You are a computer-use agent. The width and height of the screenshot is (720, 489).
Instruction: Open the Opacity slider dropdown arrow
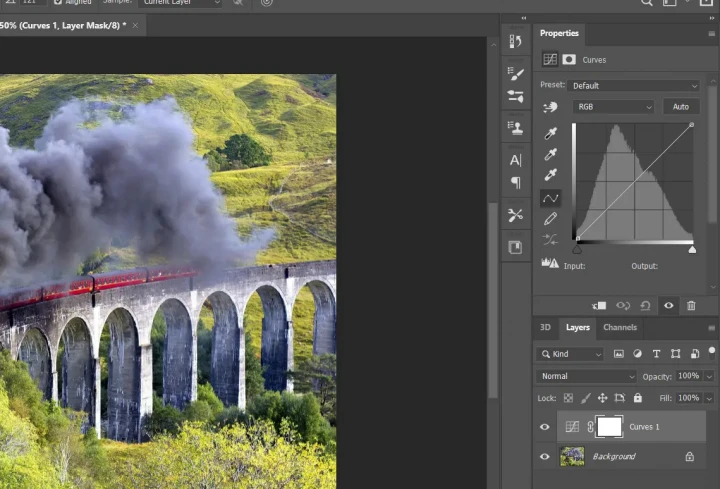click(x=709, y=377)
